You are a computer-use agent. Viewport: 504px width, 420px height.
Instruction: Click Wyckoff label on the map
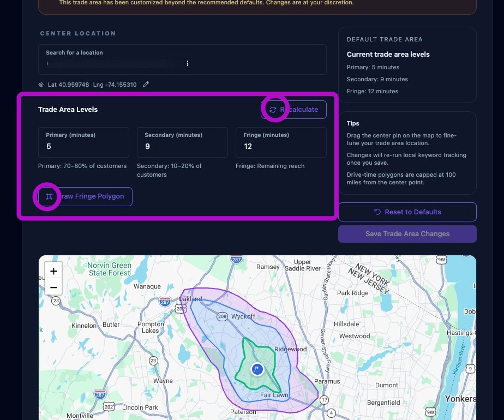(243, 316)
